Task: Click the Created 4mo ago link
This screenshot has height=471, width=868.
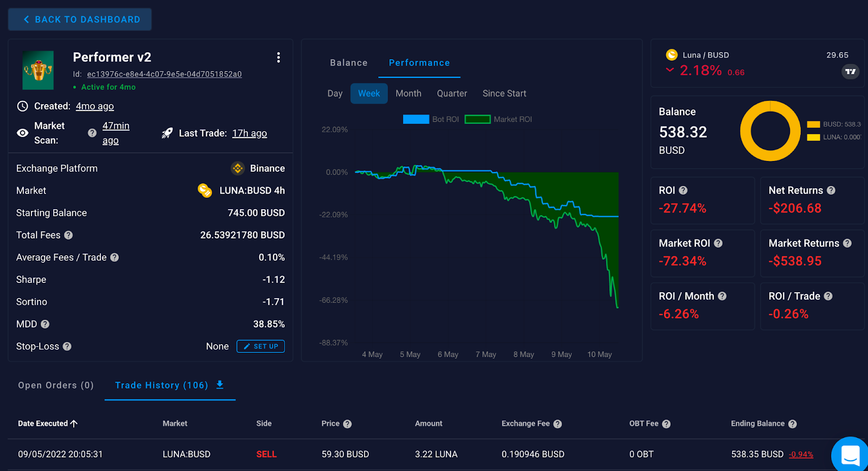Action: [x=95, y=106]
